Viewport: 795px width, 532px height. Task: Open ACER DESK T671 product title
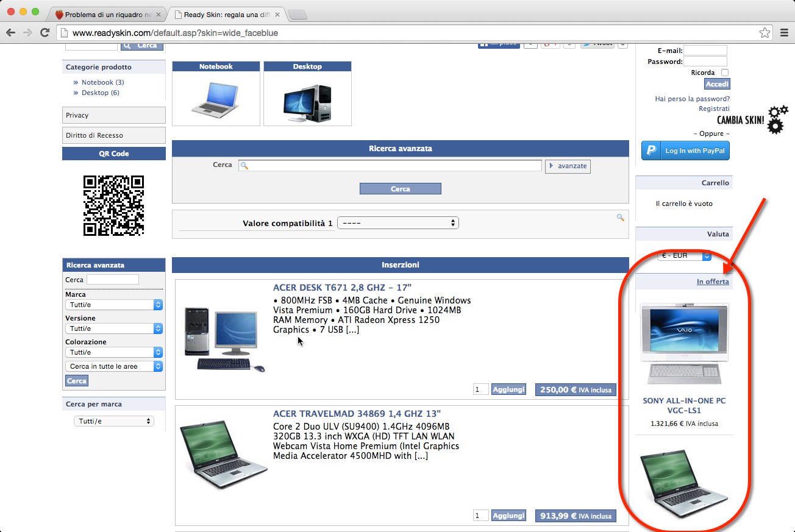(x=343, y=288)
